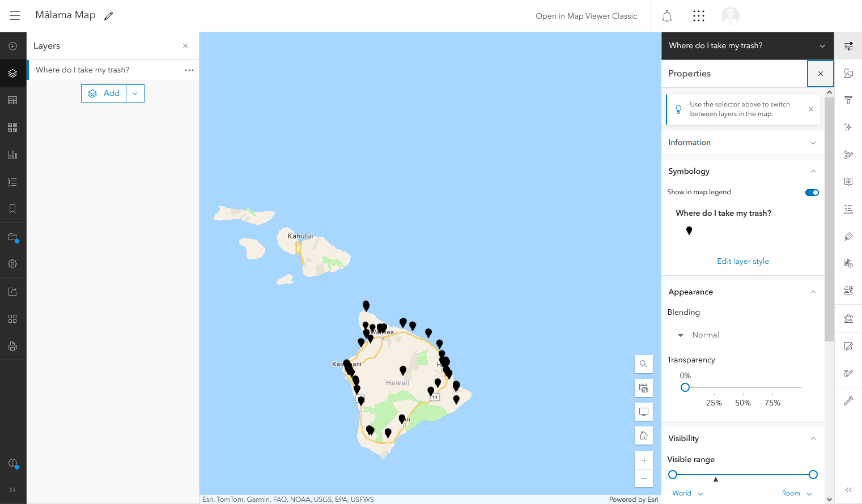Viewport: 862px width, 504px height.
Task: Click the Add layer button
Action: coord(104,92)
